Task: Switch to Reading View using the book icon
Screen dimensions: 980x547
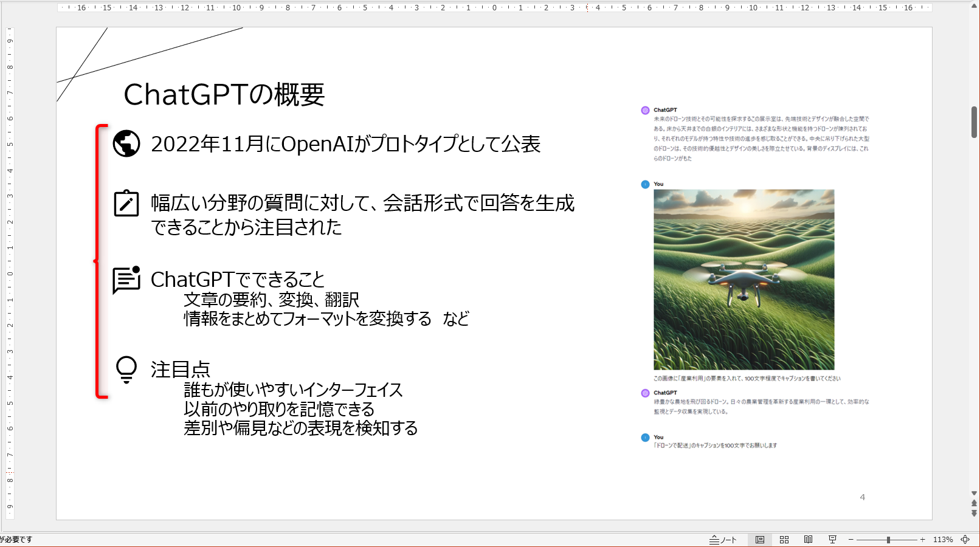Action: [809, 539]
